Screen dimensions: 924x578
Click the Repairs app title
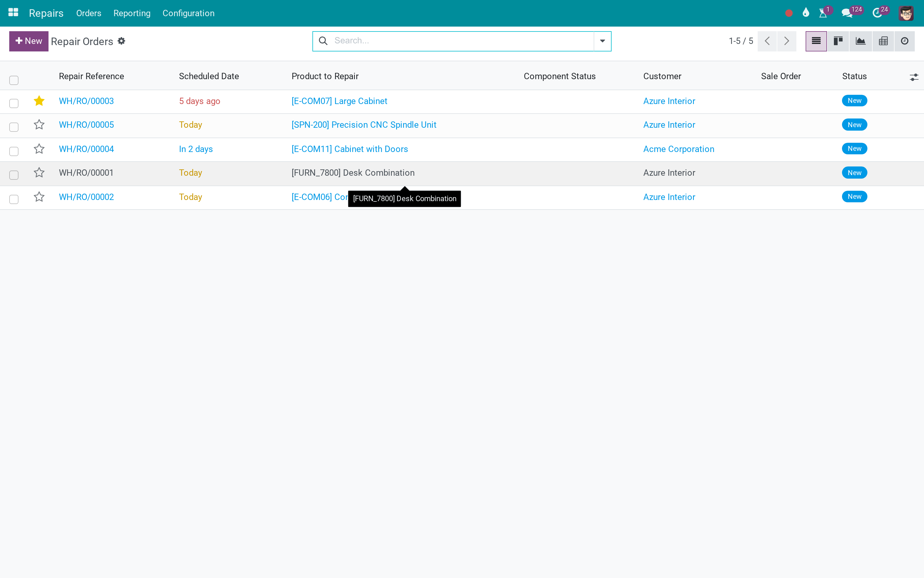tap(46, 13)
